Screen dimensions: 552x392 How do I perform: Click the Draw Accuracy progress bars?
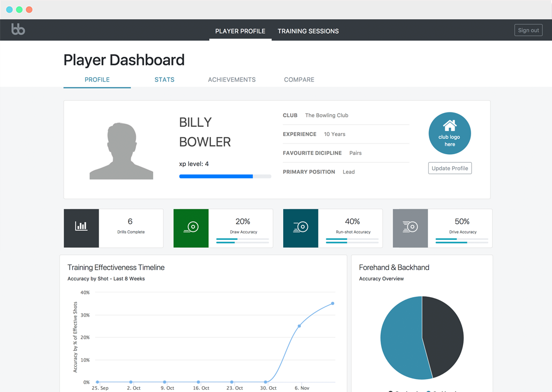pyautogui.click(x=243, y=240)
